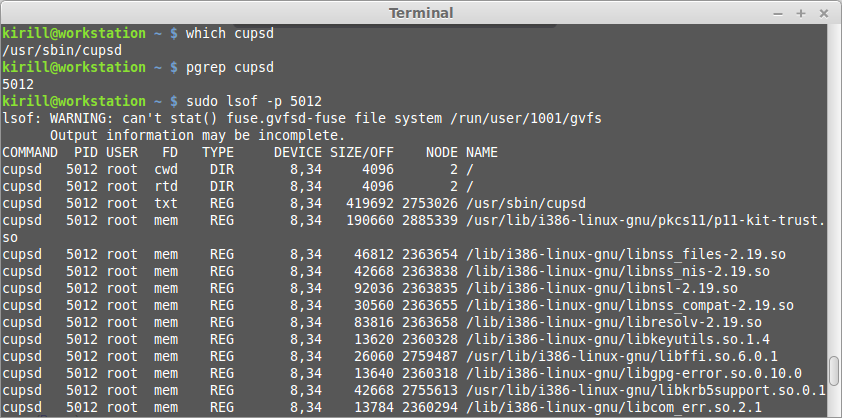Image resolution: width=842 pixels, height=418 pixels.
Task: Click the libcom_err.so.2.1 path
Action: pyautogui.click(x=614, y=408)
